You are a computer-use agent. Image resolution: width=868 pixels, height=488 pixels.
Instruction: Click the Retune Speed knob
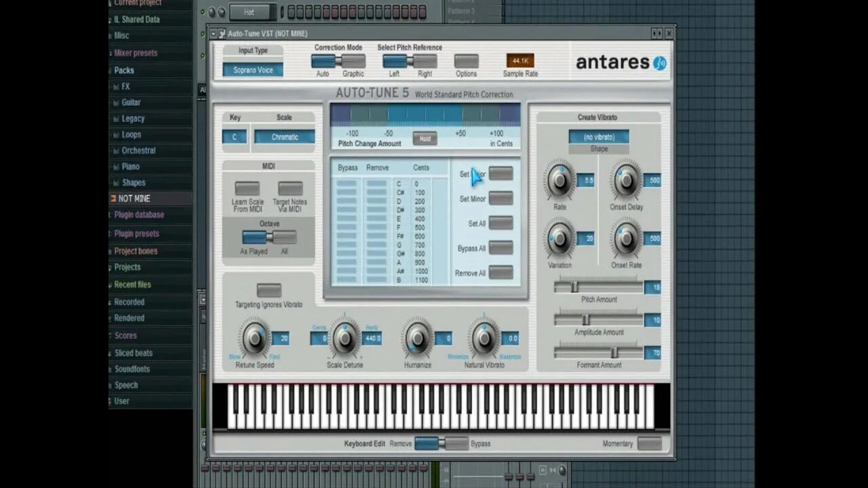255,338
